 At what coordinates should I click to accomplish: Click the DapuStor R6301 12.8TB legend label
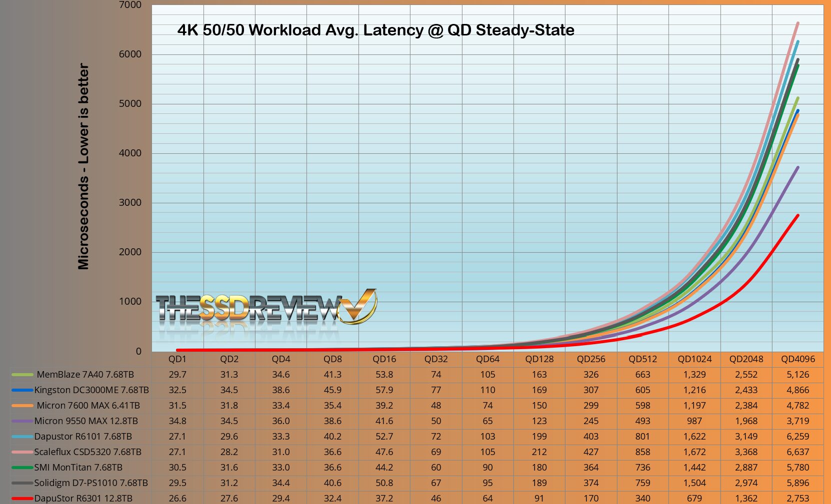[x=83, y=498]
